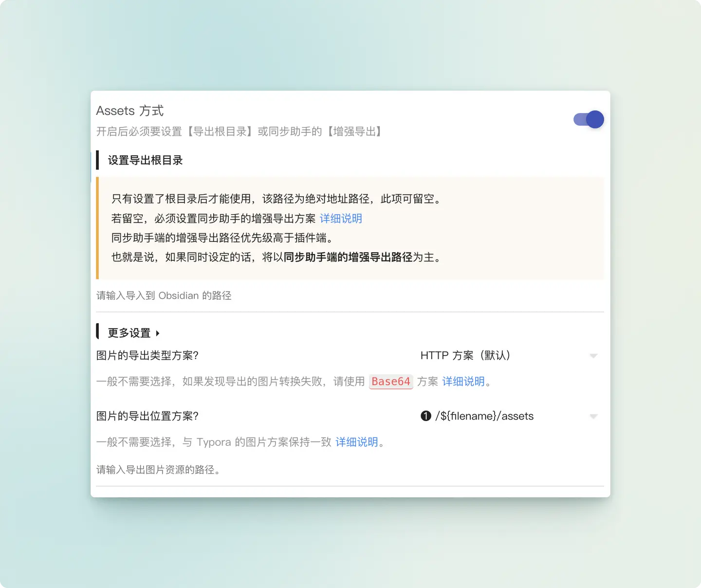The height and width of the screenshot is (588, 701).
Task: Click the arrow of 图片的导出类型方案 dropdown
Action: [593, 356]
